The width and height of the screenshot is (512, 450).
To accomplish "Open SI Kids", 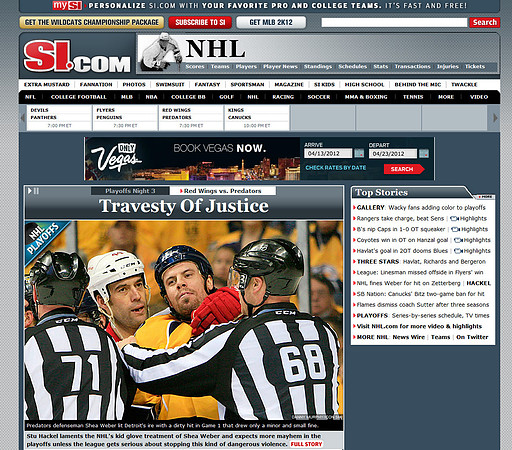I will pyautogui.click(x=324, y=84).
